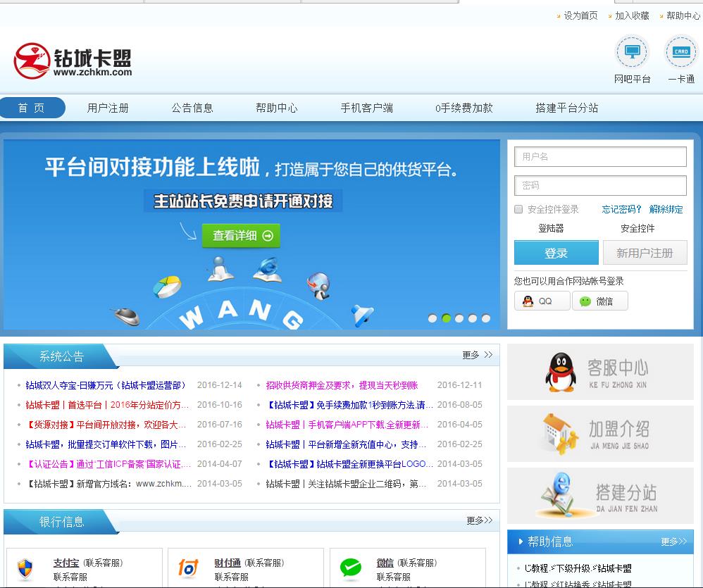Click 帮助中心 link in top bar
Viewport: 703px width, 588px height.
pos(683,15)
